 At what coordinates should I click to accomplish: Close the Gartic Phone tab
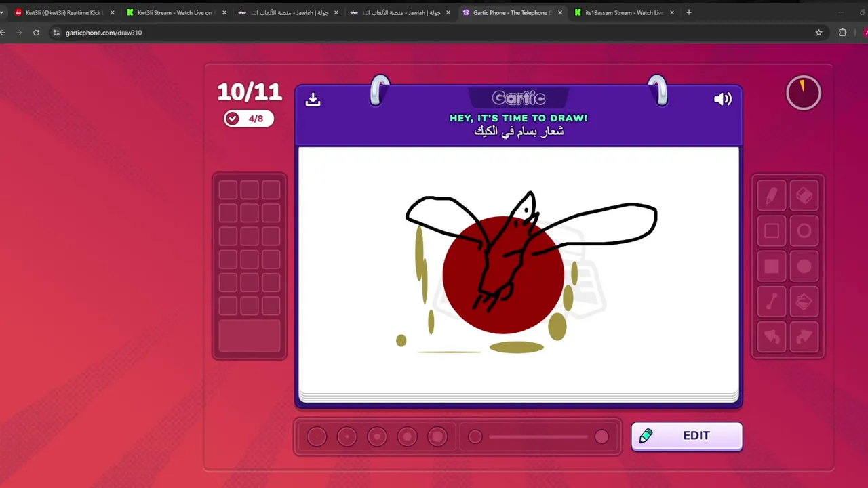(x=560, y=12)
